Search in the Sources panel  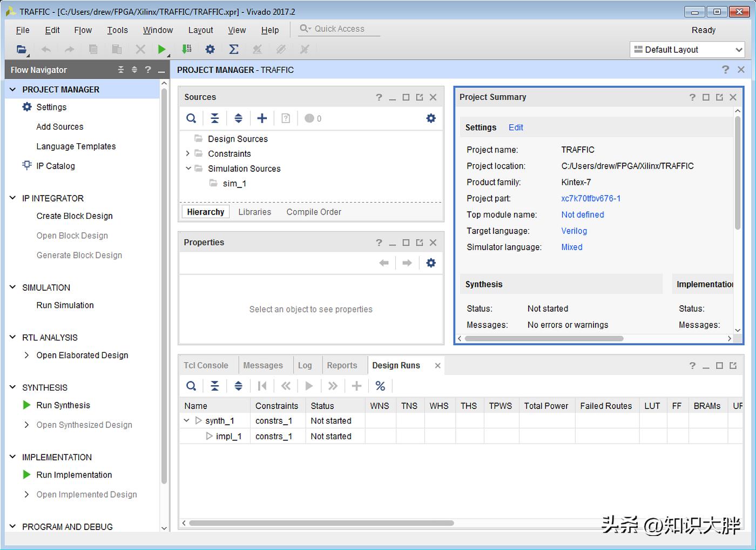click(191, 118)
